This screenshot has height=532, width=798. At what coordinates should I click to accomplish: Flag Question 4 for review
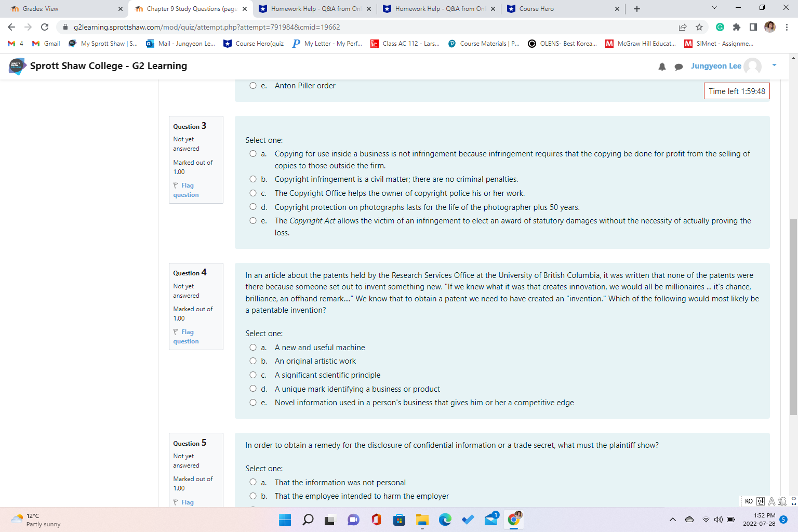click(x=185, y=336)
